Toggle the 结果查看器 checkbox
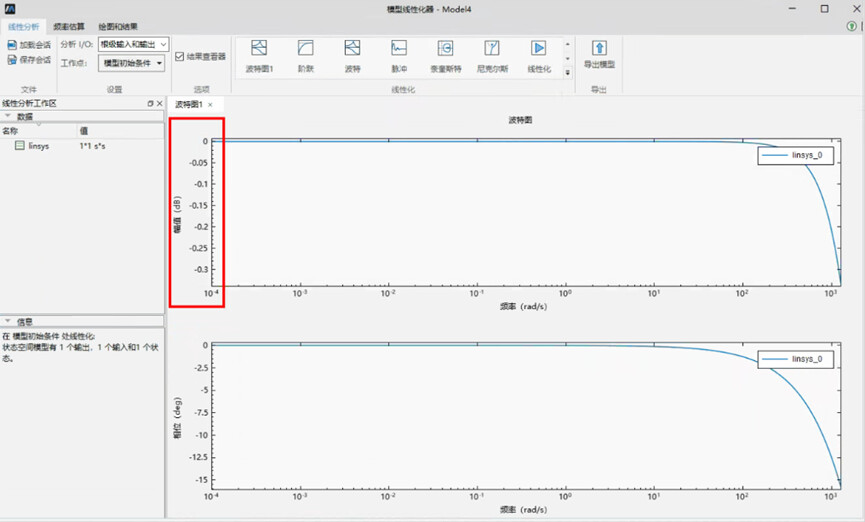Viewport: 865px width, 522px height. pyautogui.click(x=179, y=56)
